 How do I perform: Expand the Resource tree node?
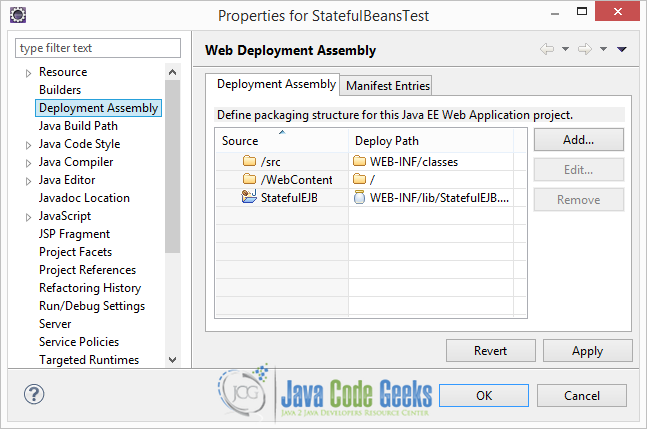(x=28, y=73)
